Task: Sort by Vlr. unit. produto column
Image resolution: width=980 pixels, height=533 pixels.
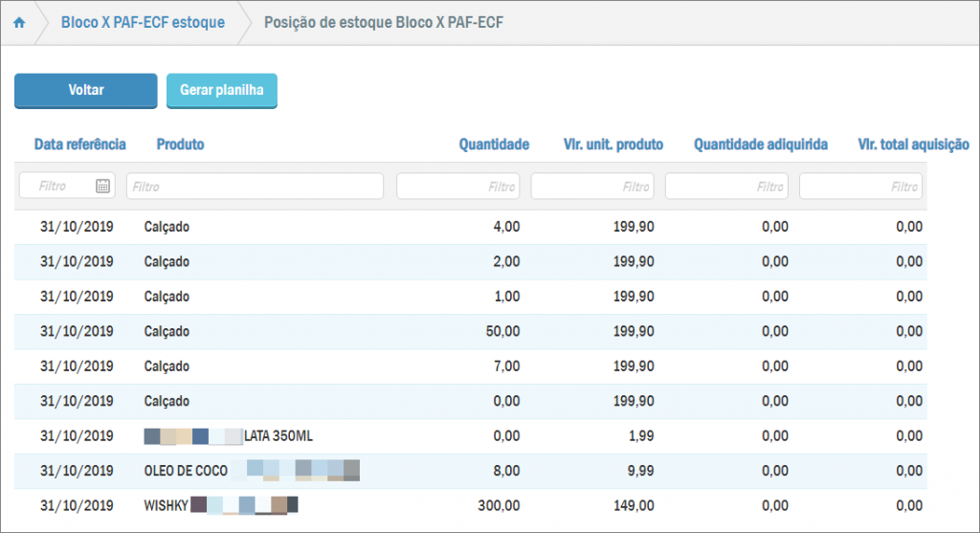Action: (x=612, y=144)
